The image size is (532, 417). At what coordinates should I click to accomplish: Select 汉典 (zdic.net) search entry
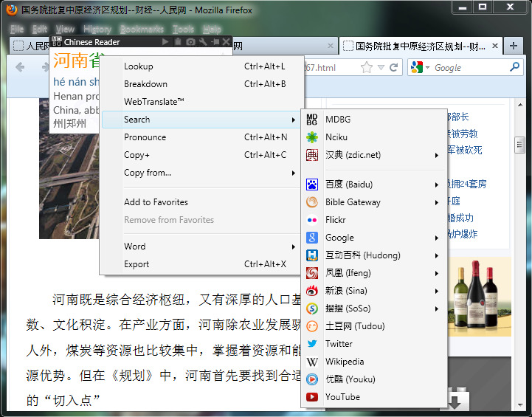tap(374, 155)
